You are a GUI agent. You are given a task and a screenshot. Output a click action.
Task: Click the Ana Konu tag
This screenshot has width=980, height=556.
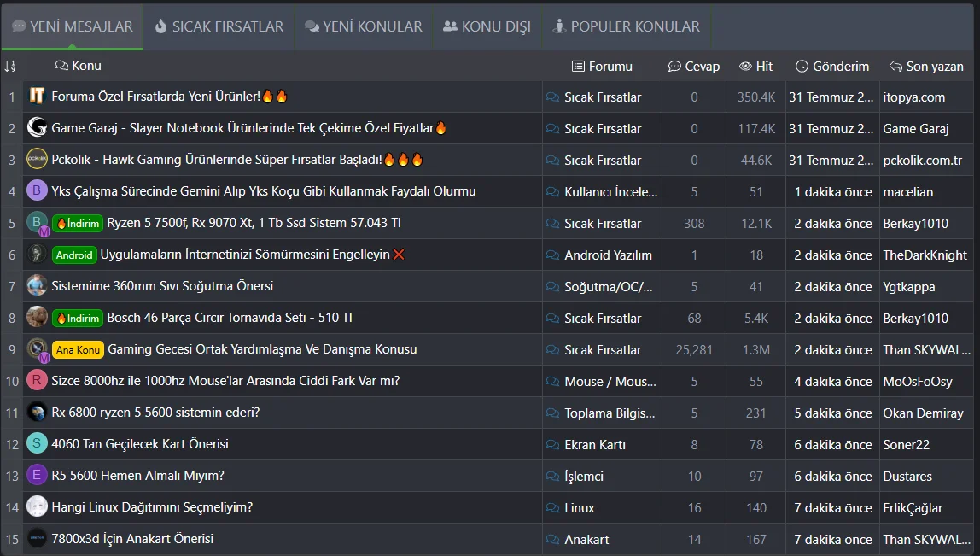point(78,349)
